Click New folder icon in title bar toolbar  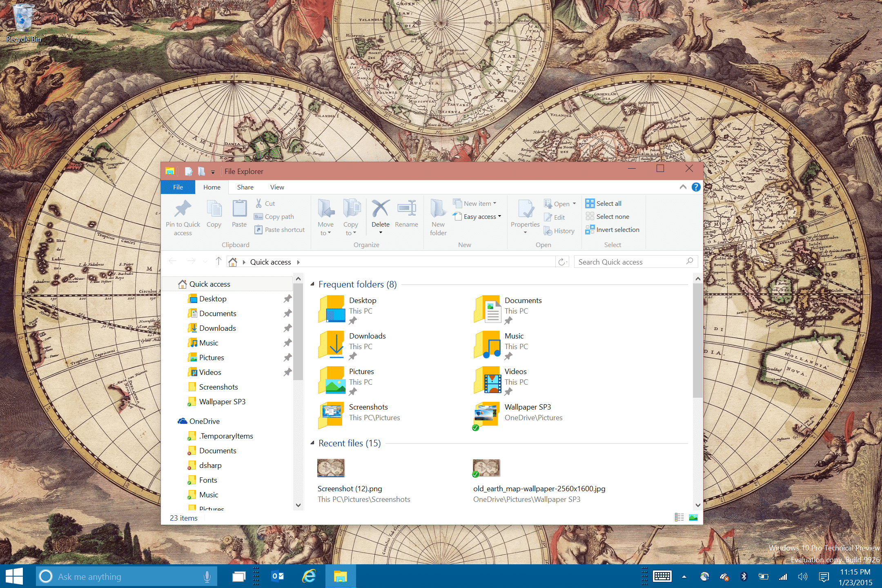click(x=201, y=171)
